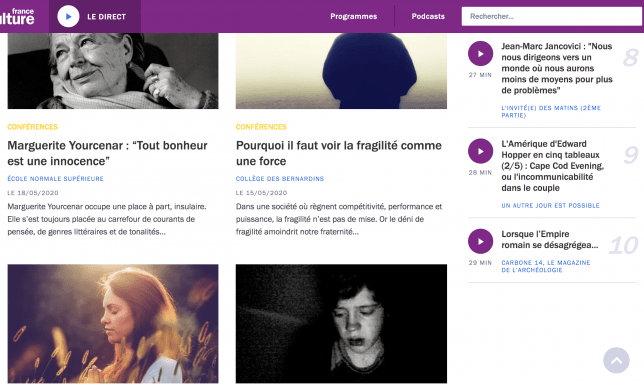This screenshot has height=386, width=644.
Task: Open the France Culture logo home link
Action: (x=17, y=16)
